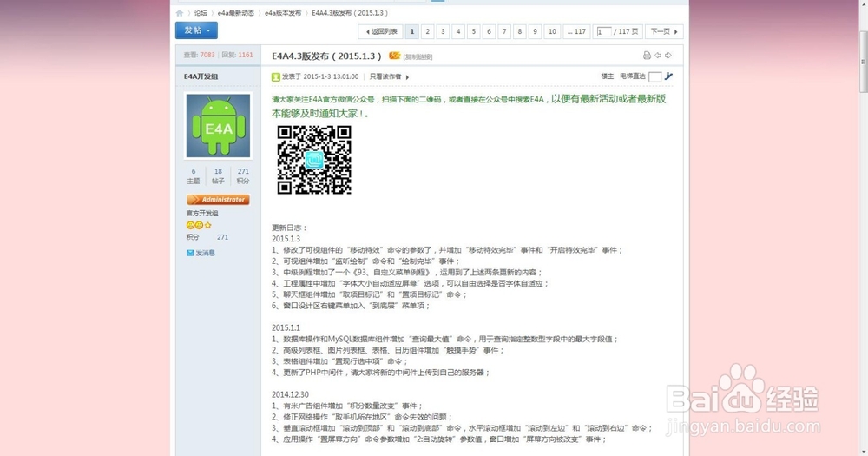Go to page 5
Screen dimensions: 868x456
click(474, 31)
